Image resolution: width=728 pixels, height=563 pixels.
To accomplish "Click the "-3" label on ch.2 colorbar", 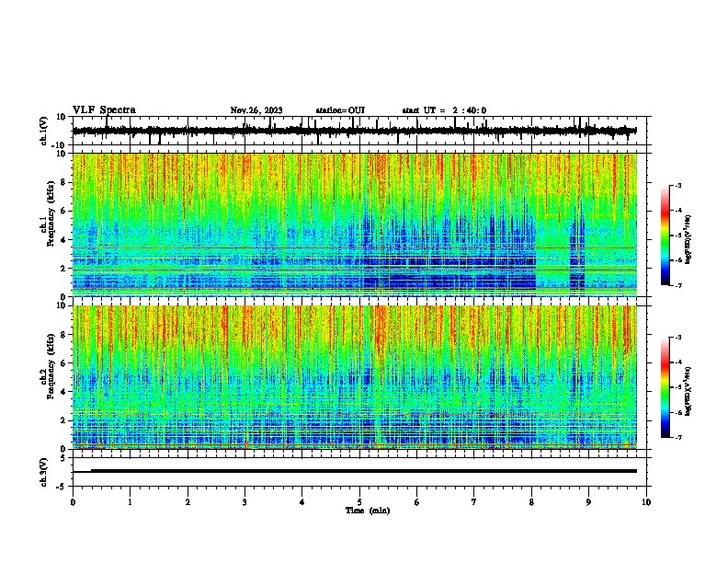I will [x=678, y=338].
